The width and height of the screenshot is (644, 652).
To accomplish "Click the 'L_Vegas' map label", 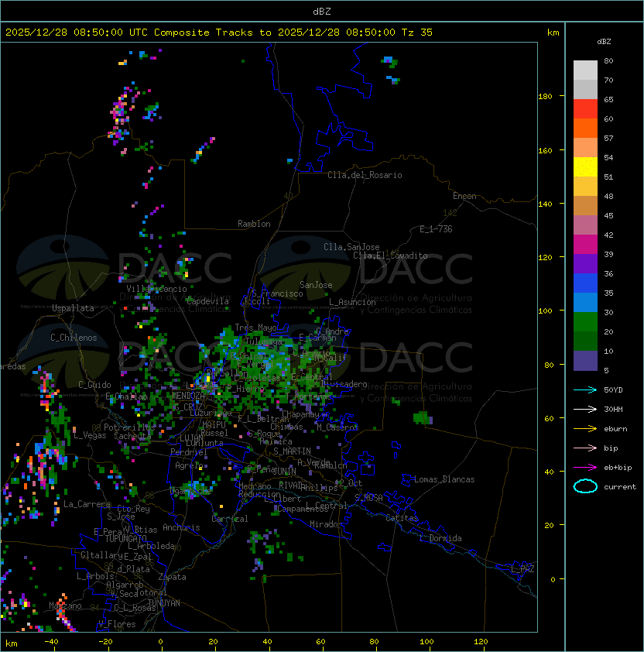I will pos(90,435).
